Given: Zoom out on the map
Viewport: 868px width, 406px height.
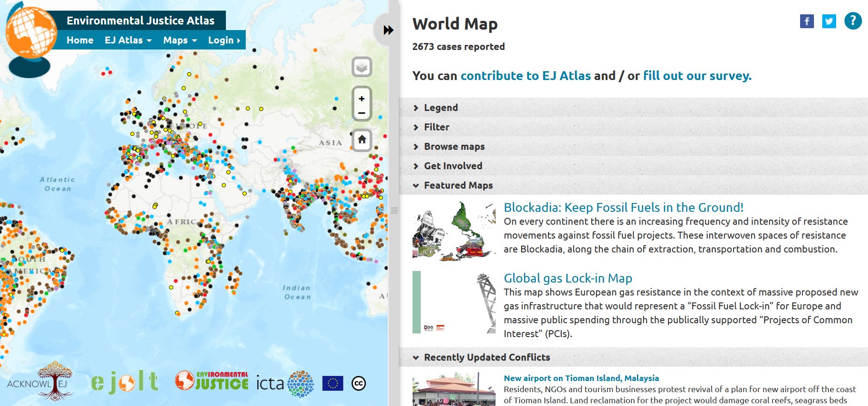Looking at the screenshot, I should pyautogui.click(x=362, y=113).
